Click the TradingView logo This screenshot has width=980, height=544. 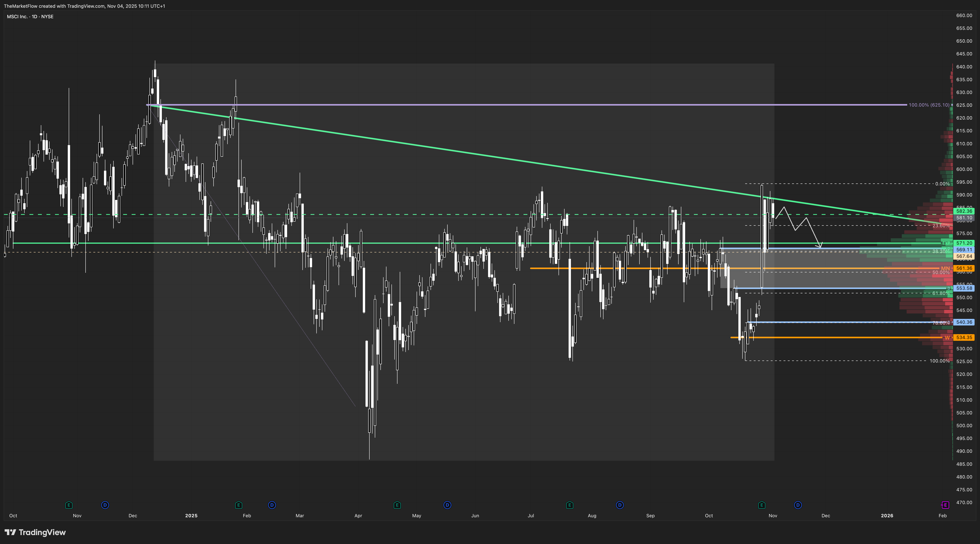pyautogui.click(x=35, y=532)
